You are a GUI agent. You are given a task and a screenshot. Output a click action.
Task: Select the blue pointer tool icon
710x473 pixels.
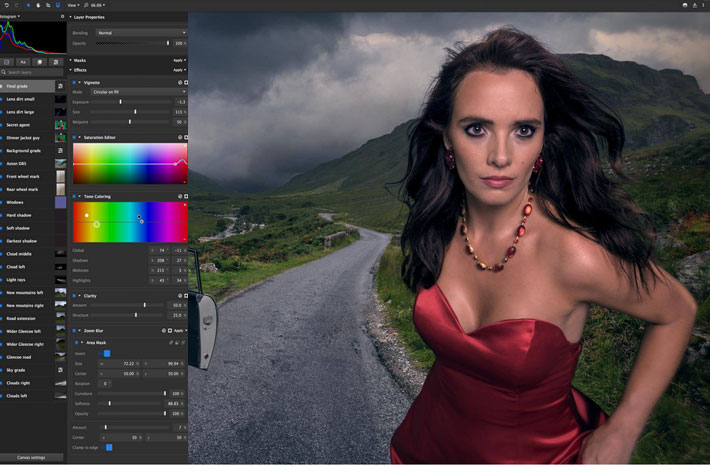click(x=28, y=5)
